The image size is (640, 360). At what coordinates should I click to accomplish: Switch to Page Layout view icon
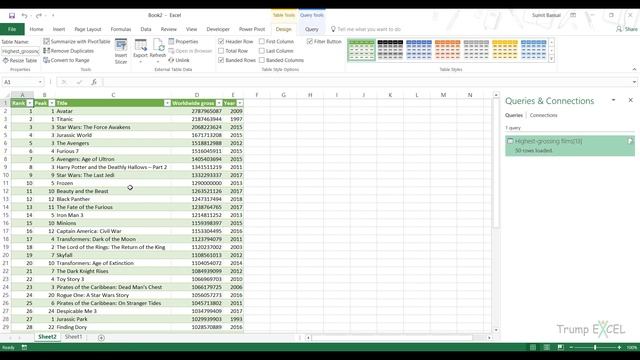tap(547, 347)
